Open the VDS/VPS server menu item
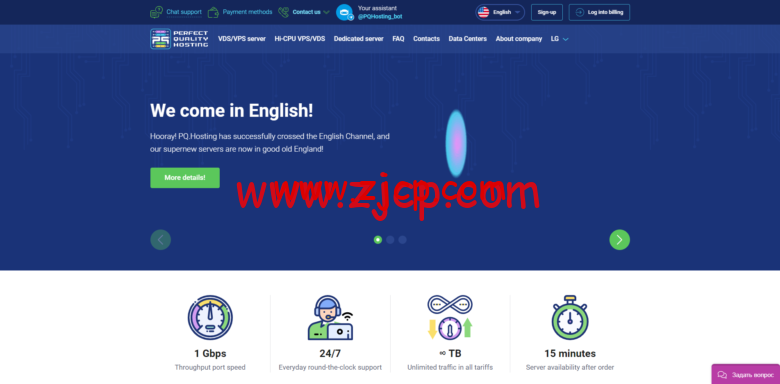 click(x=242, y=39)
